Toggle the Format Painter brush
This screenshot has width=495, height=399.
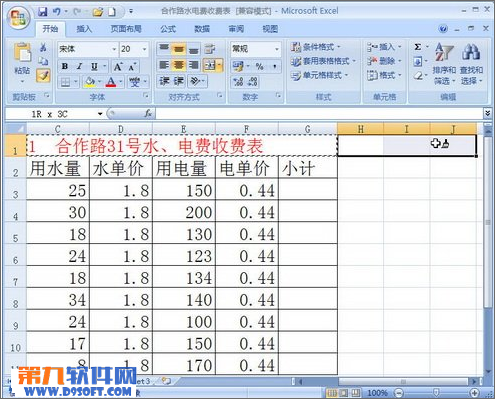click(x=43, y=76)
